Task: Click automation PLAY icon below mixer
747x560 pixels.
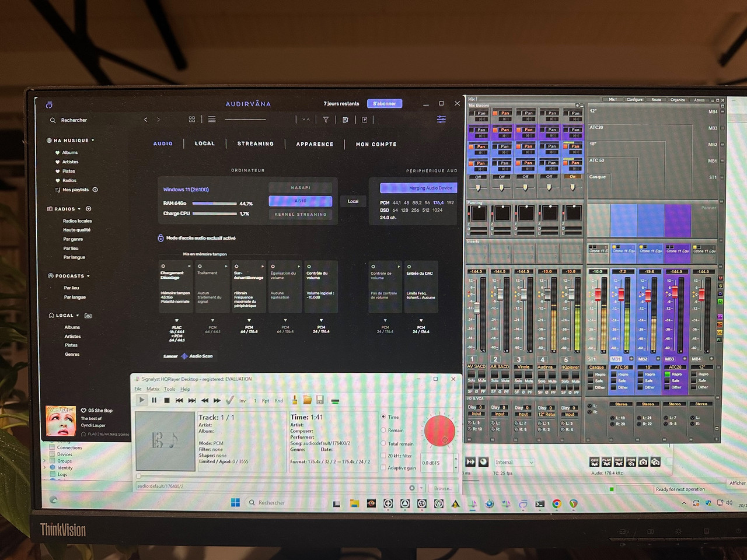Action: tap(606, 461)
